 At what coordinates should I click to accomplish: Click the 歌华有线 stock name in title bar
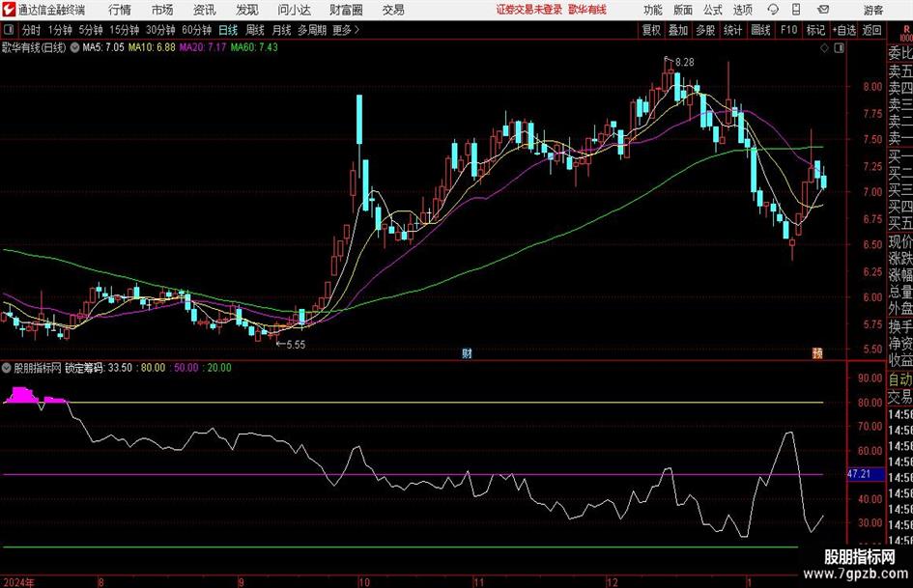pyautogui.click(x=587, y=10)
